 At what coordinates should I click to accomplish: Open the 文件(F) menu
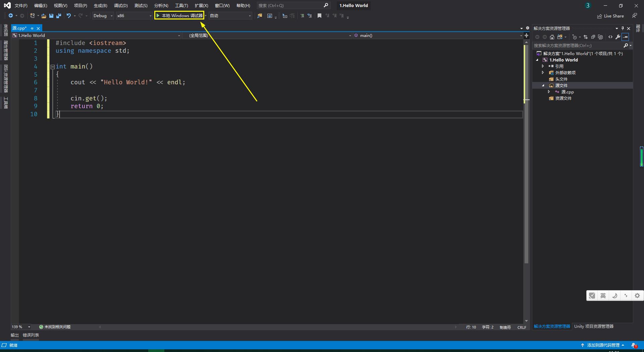coord(21,5)
